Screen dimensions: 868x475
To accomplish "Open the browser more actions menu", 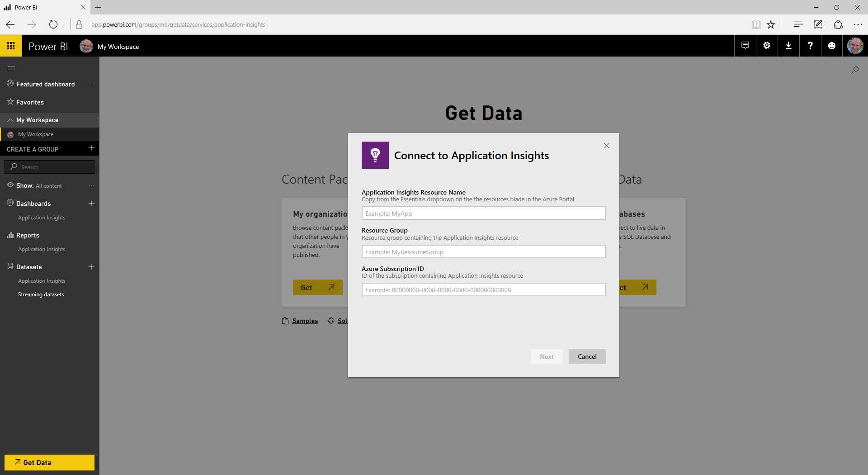I will click(859, 24).
